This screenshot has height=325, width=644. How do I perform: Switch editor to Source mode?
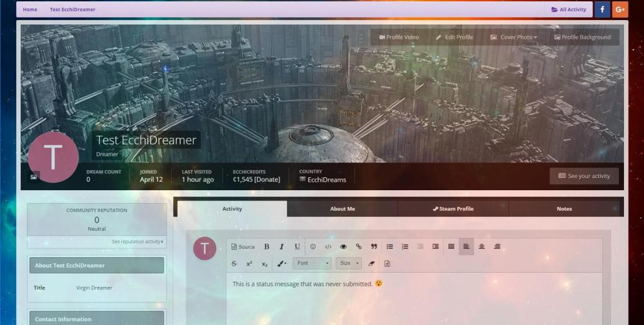click(x=243, y=247)
